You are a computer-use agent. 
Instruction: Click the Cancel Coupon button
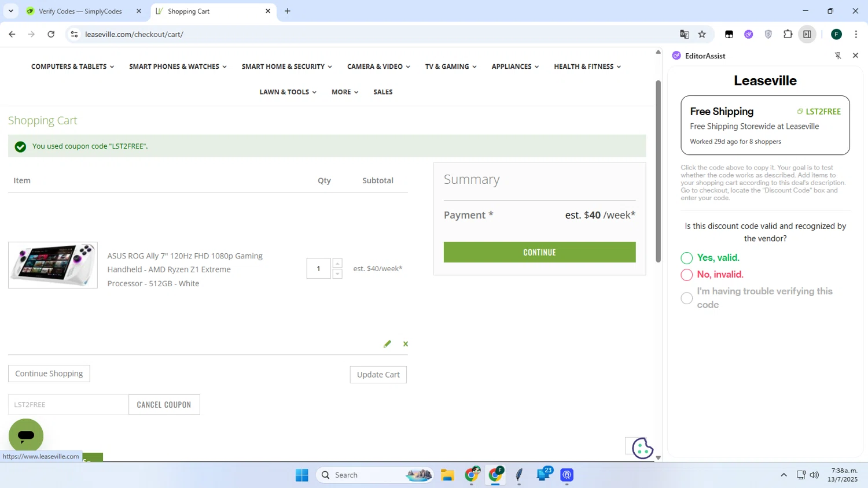pos(164,405)
